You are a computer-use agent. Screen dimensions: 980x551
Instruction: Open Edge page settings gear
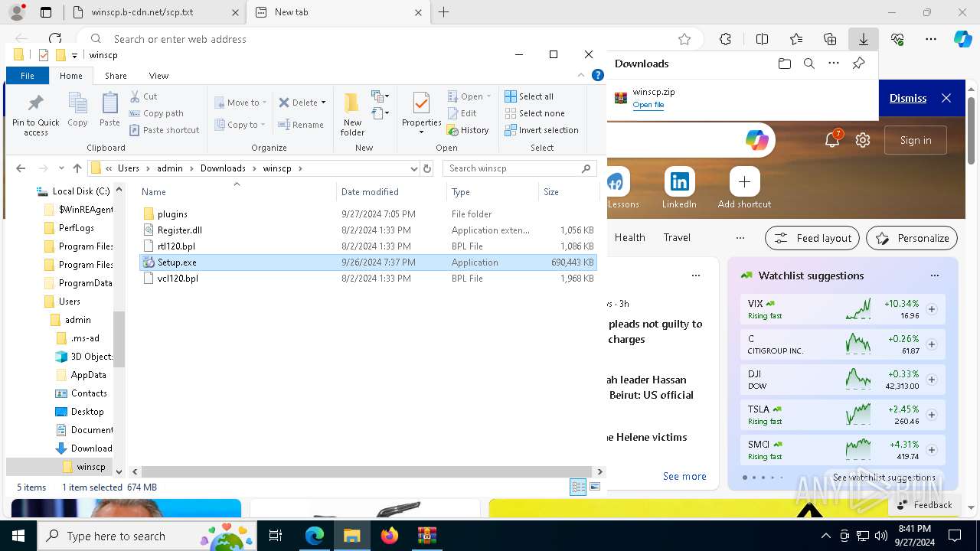[x=863, y=140]
